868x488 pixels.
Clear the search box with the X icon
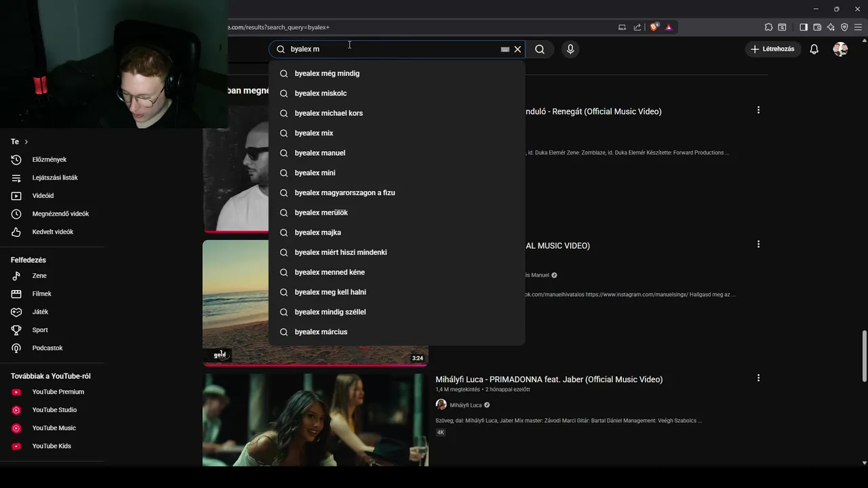pyautogui.click(x=517, y=49)
